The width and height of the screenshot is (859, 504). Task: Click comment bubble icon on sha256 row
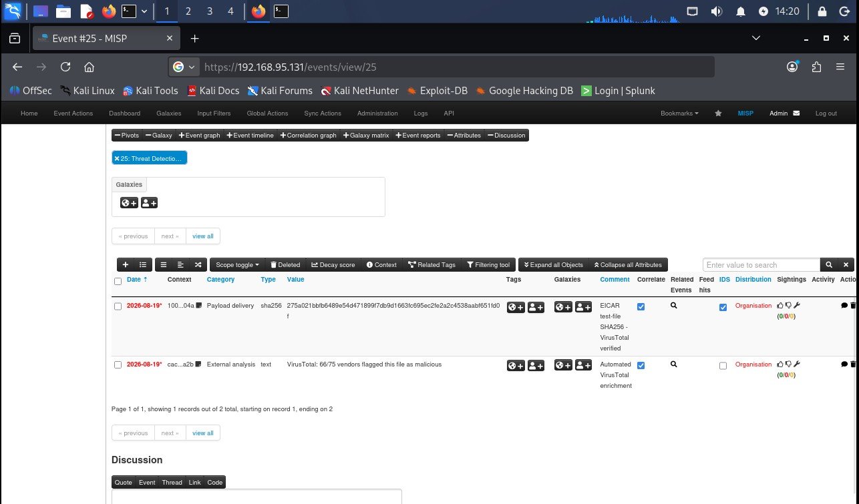pyautogui.click(x=844, y=306)
